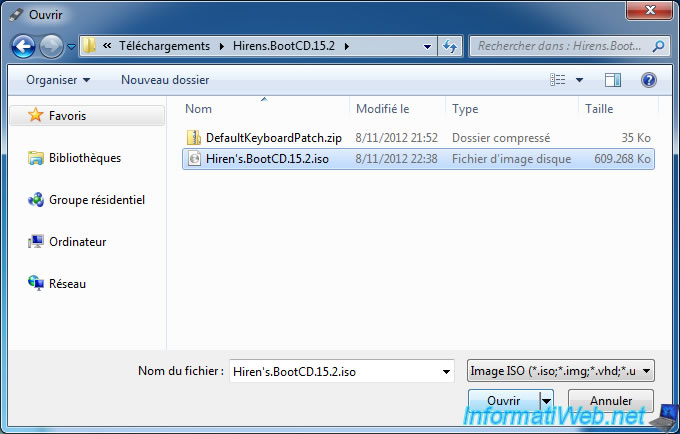680x434 pixels.
Task: Expand the arrow after Hirens.BootCD.15.2 breadcrumb
Action: [347, 46]
